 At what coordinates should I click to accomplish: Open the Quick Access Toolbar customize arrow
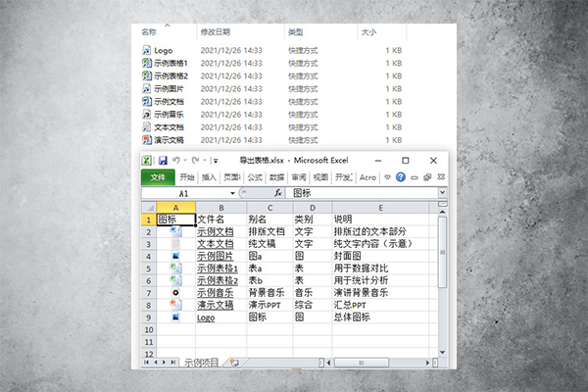click(x=216, y=161)
